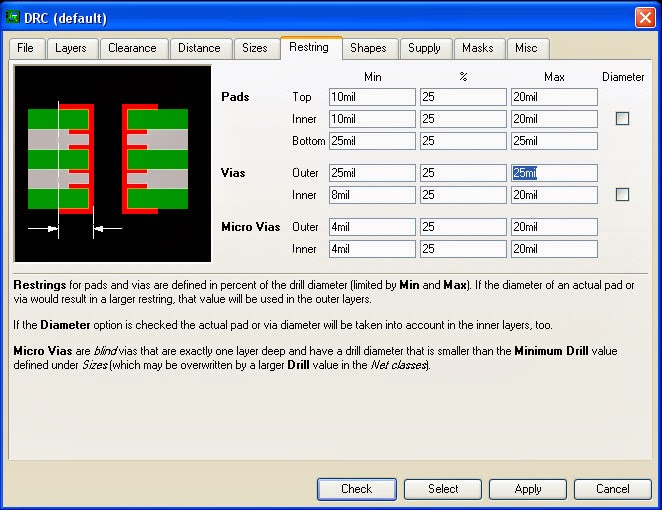The width and height of the screenshot is (662, 510).
Task: Edit Pads Top percent field
Action: 463,97
